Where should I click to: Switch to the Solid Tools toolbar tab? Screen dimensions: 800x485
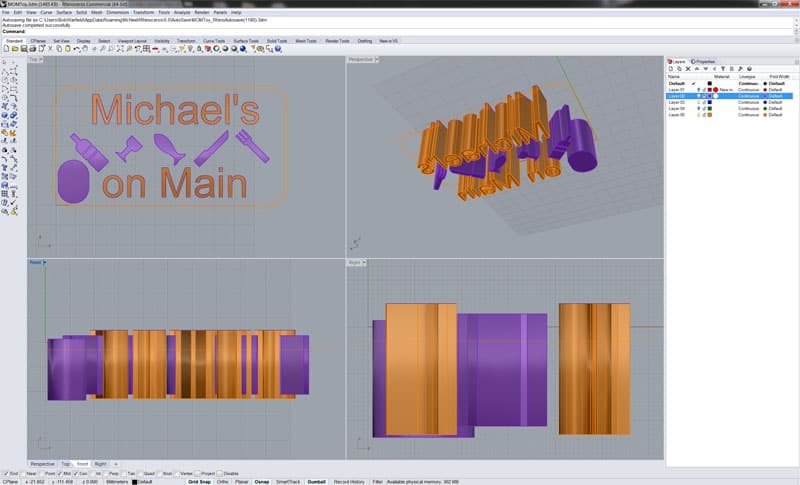[277, 41]
